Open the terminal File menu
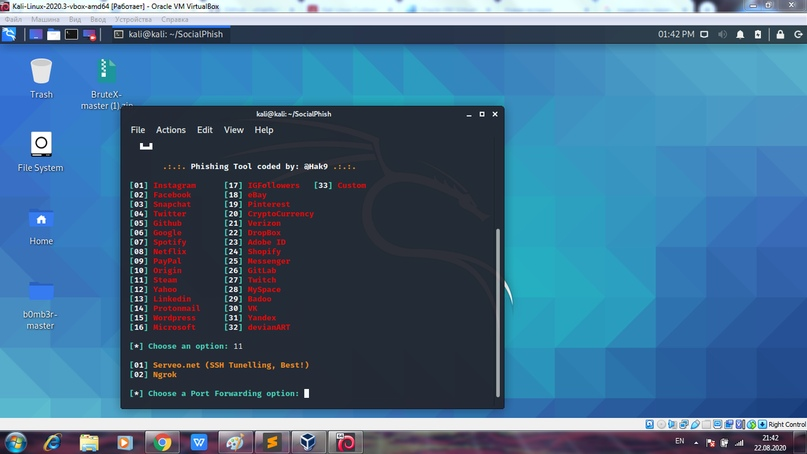The width and height of the screenshot is (807, 454). (x=137, y=130)
